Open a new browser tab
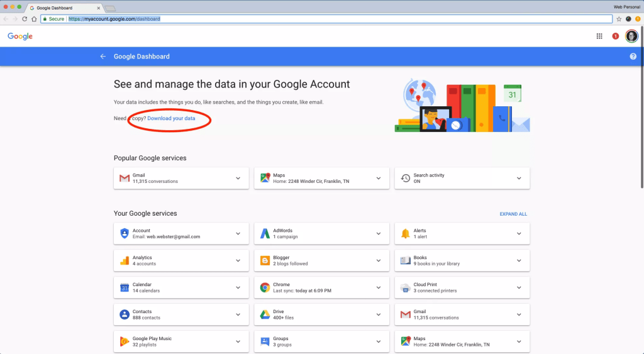 pos(110,8)
